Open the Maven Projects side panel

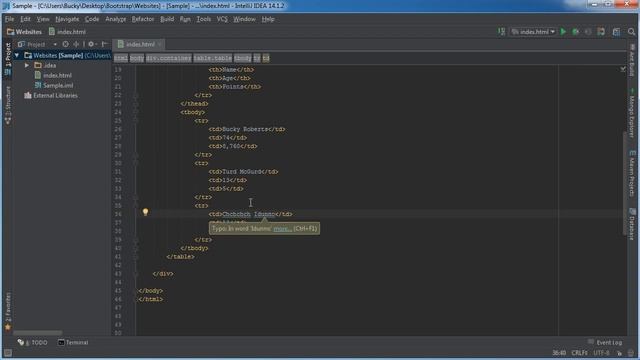[632, 173]
